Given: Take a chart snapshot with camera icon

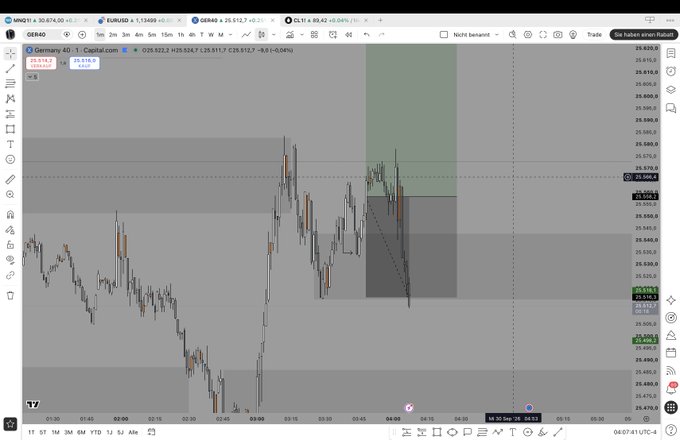Looking at the screenshot, I should coord(558,35).
